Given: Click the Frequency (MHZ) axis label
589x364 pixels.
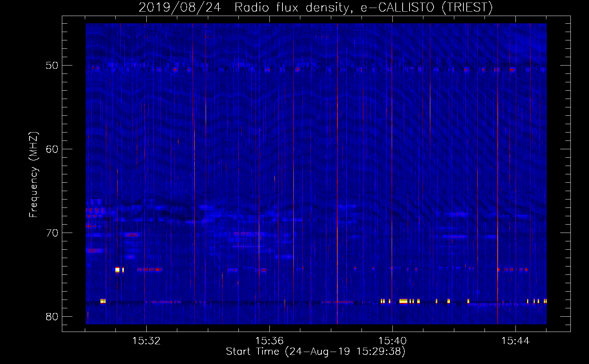Looking at the screenshot, I should click(33, 175).
